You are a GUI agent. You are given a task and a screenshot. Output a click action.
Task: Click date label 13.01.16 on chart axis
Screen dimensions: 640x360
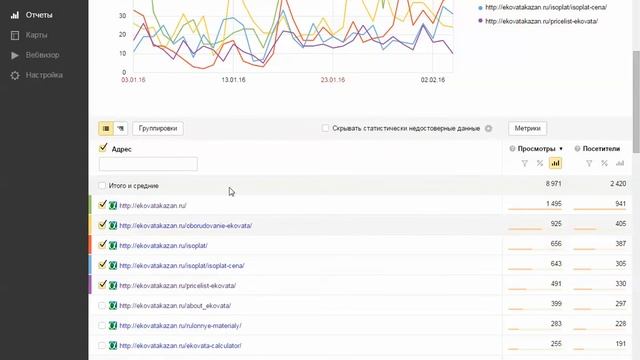(233, 80)
